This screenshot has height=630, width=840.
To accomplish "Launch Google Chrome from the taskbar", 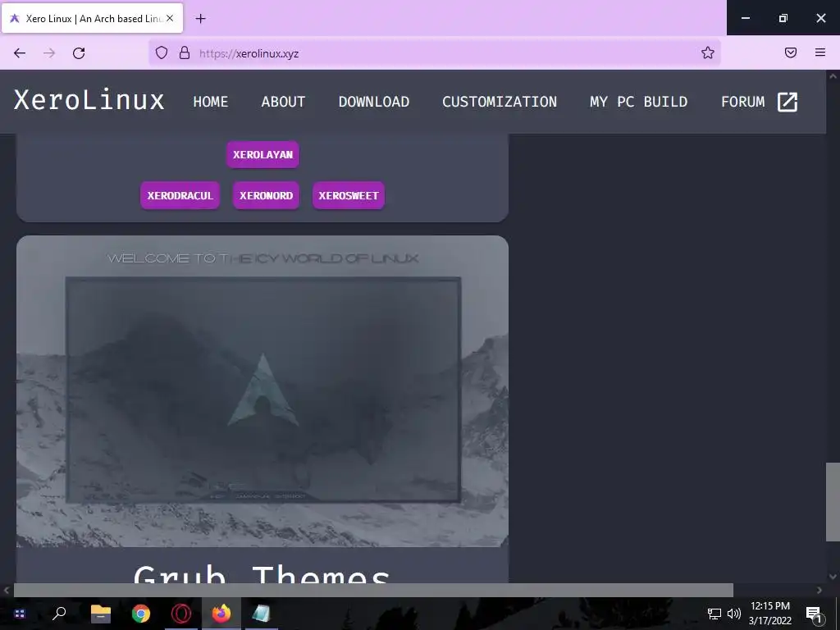I will (x=141, y=614).
